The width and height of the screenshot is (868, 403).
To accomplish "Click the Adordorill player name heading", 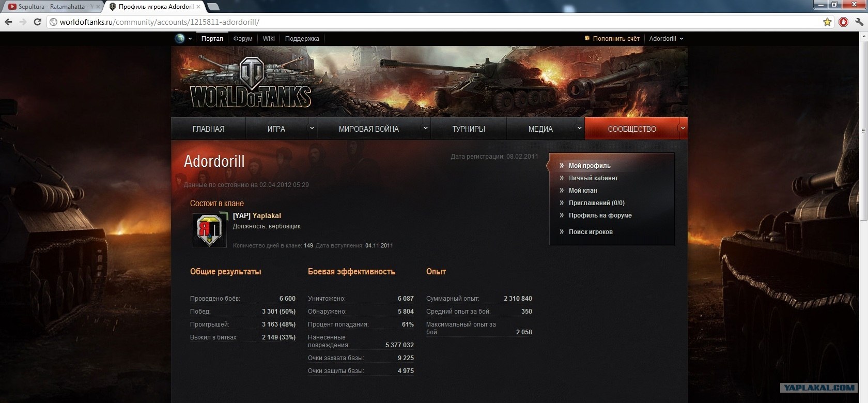I will tap(214, 161).
